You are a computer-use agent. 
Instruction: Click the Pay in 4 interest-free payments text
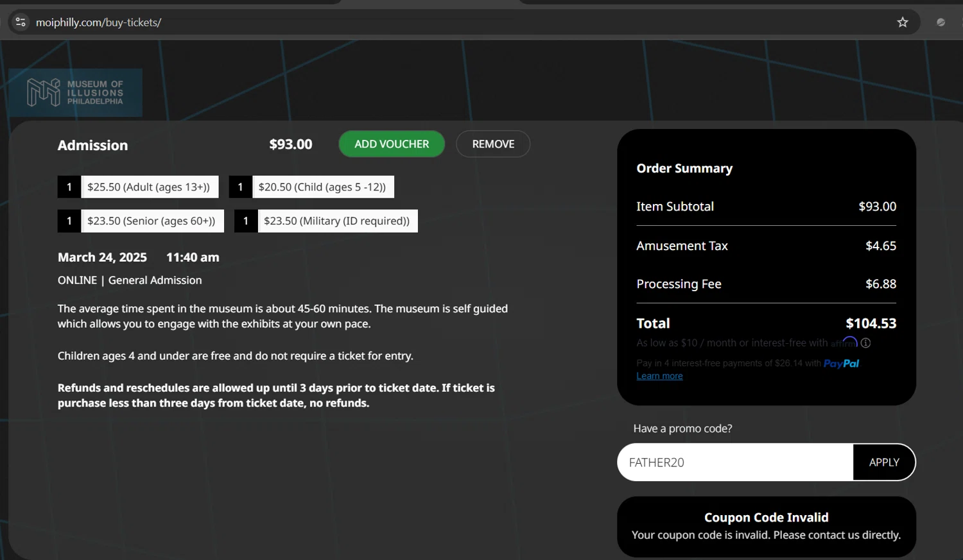click(x=729, y=364)
